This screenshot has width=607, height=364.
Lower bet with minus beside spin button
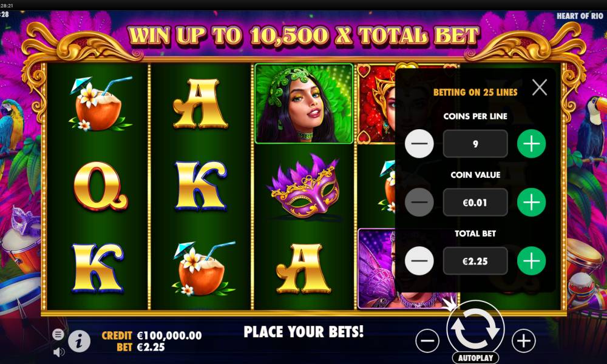(x=427, y=341)
